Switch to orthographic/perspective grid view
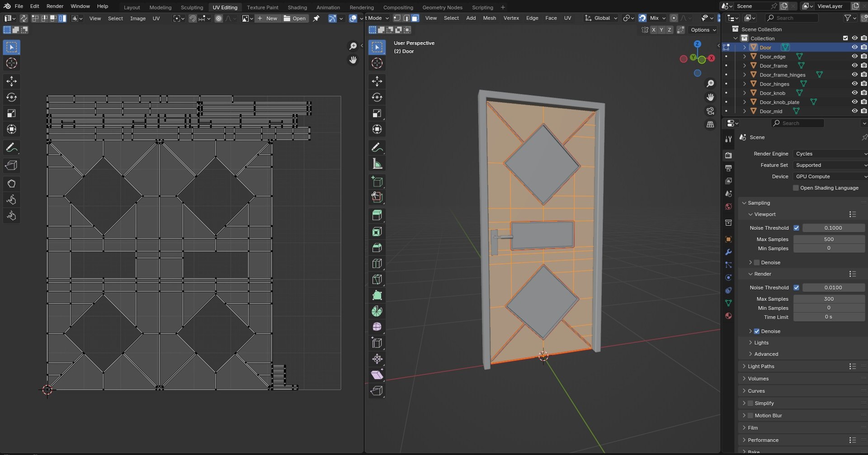Viewport: 868px width, 455px height. [710, 124]
